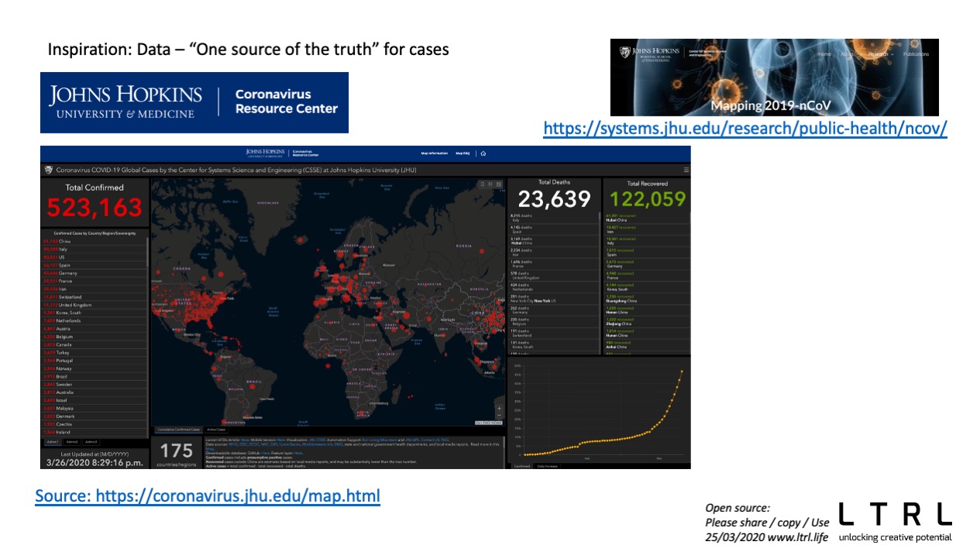
Task: Select the Admin2 tab under country list
Action: [x=72, y=442]
